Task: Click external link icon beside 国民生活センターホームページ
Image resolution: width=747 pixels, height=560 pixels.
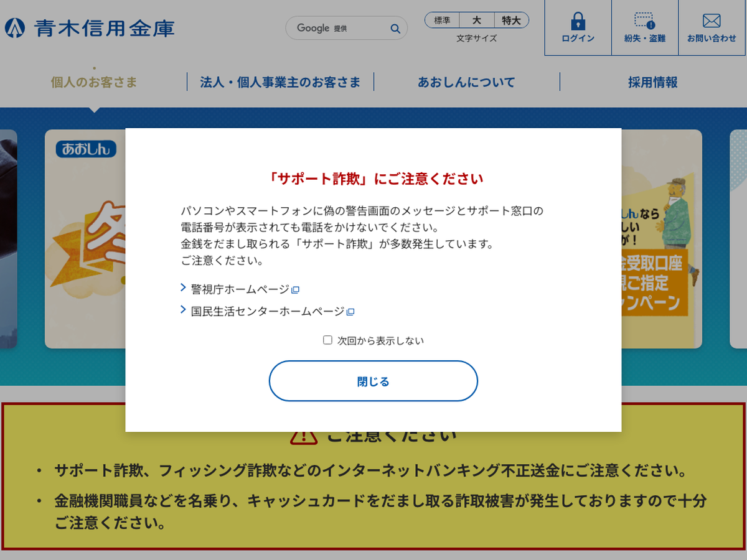Action: point(350,312)
